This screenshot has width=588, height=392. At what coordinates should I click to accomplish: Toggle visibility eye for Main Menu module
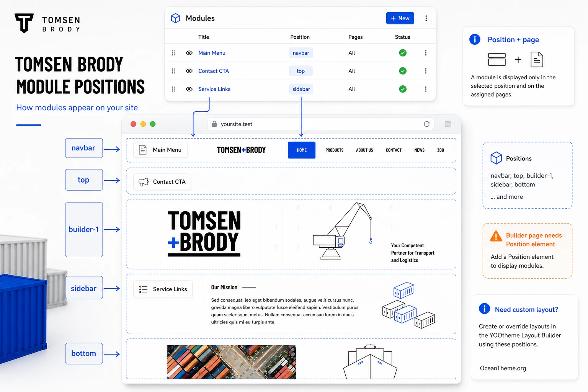click(189, 53)
